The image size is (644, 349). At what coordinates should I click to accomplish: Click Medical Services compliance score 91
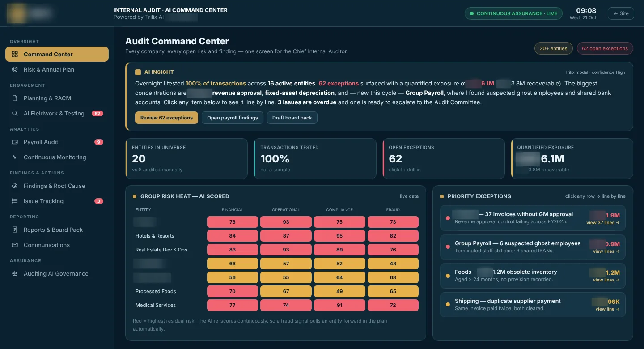(339, 305)
